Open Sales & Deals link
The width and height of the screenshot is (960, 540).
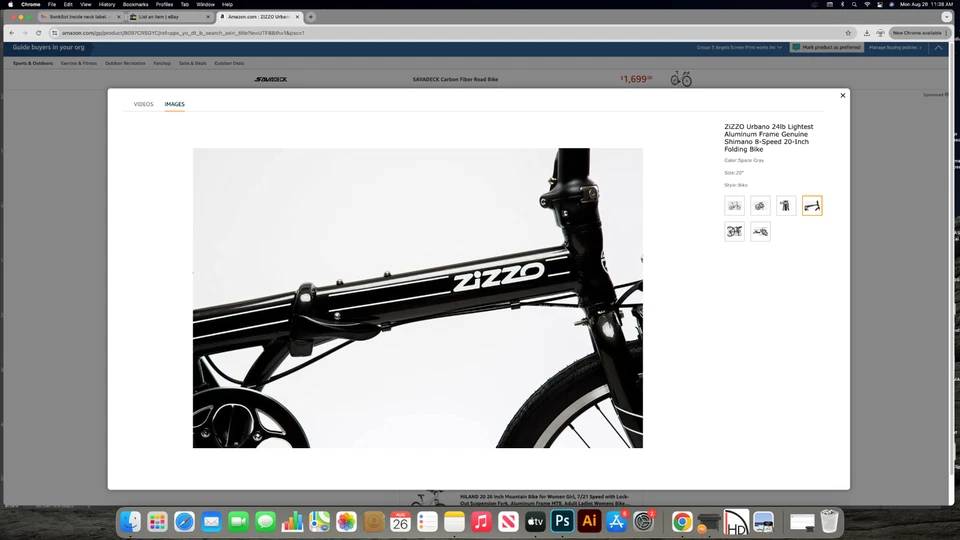[192, 63]
